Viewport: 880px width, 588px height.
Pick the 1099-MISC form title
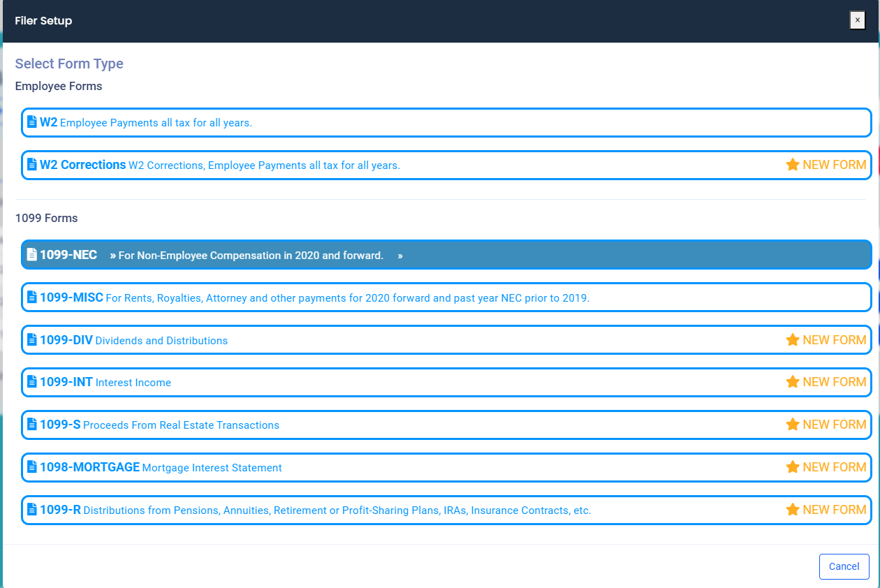pyautogui.click(x=71, y=297)
